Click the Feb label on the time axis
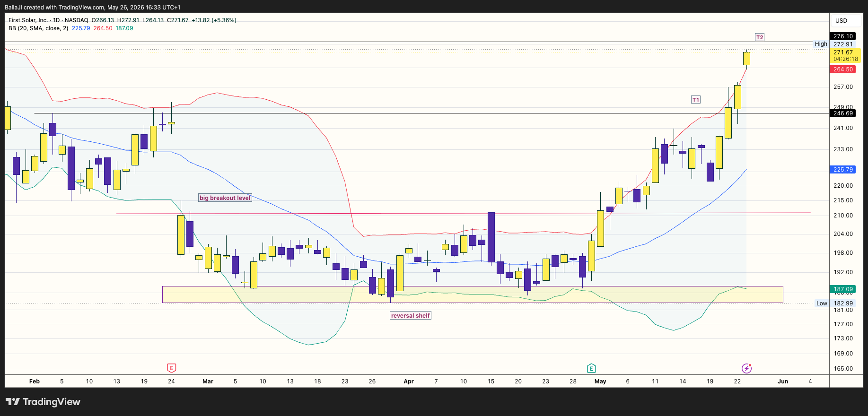This screenshot has width=868, height=416. 35,381
